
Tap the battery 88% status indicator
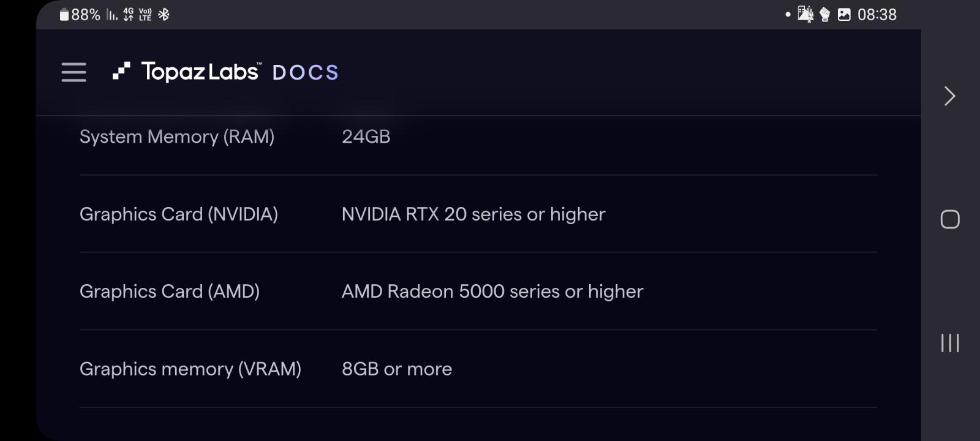(x=80, y=15)
